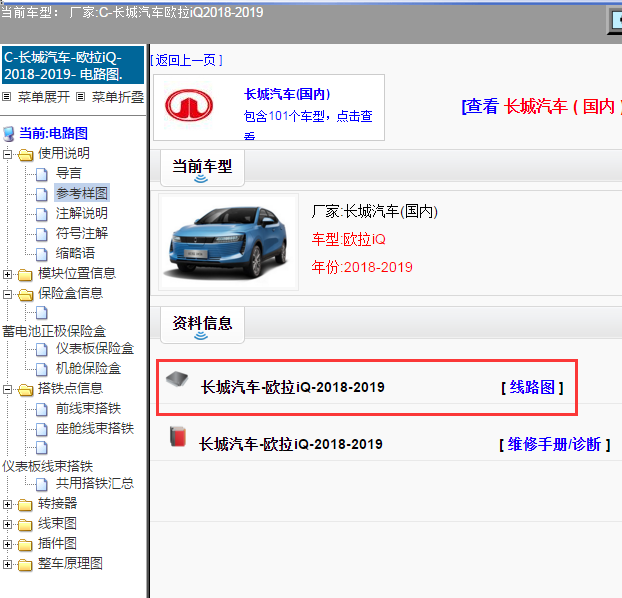
Task: Click the gray wiring diagram icon
Action: point(177,379)
